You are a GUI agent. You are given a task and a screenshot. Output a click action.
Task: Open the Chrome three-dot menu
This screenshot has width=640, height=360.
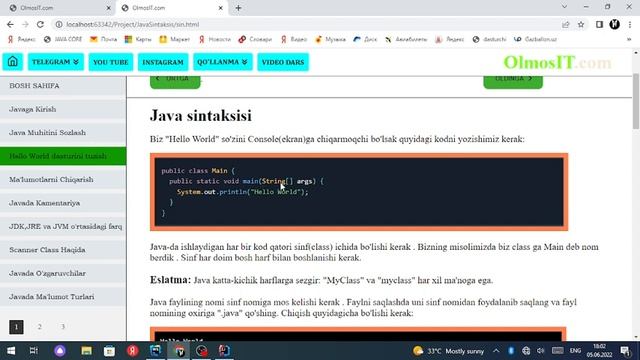point(630,24)
